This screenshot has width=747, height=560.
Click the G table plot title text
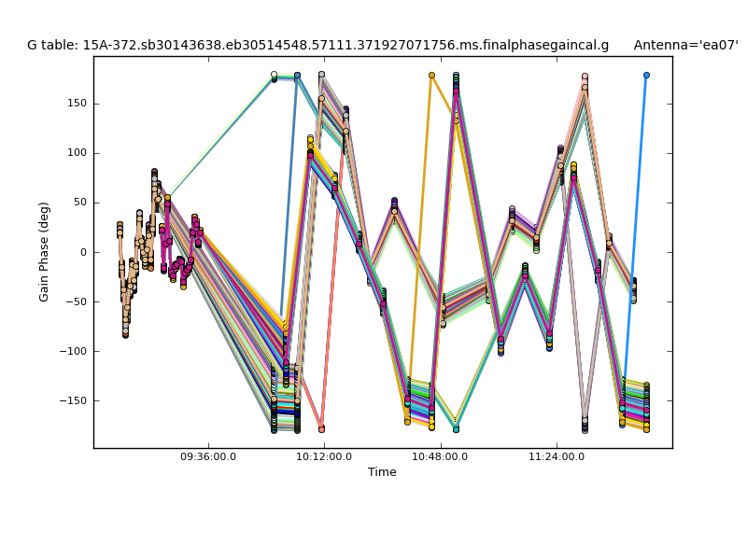(317, 45)
